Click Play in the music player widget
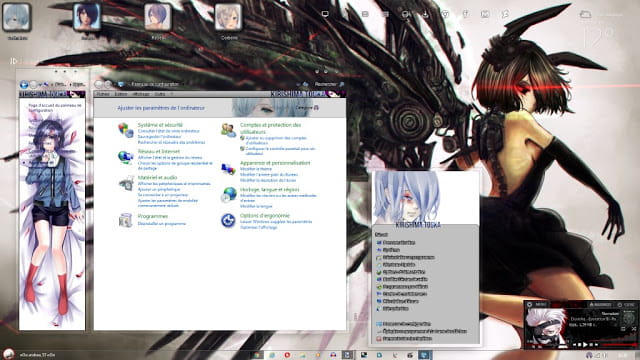This screenshot has width=640, height=360. (x=585, y=345)
